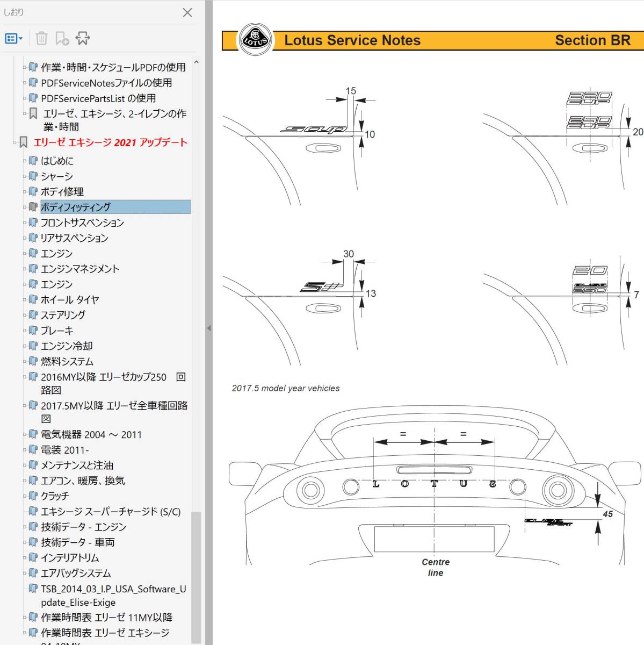Open the ボディ修理 bookmark
This screenshot has height=645, width=644.
pyautogui.click(x=62, y=192)
